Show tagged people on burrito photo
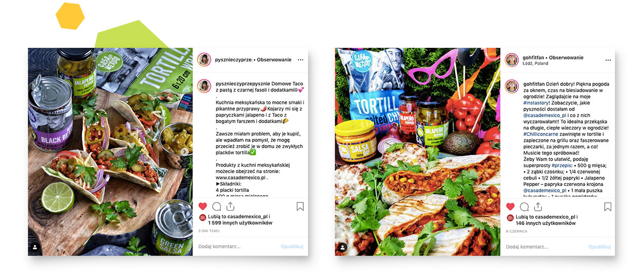Image resolution: width=644 pixels, height=273 pixels. [343, 247]
